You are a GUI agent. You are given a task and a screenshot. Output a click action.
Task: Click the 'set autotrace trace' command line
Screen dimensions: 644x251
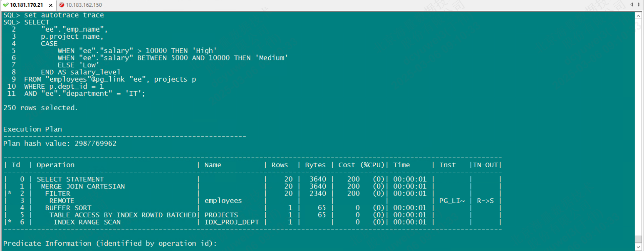64,15
